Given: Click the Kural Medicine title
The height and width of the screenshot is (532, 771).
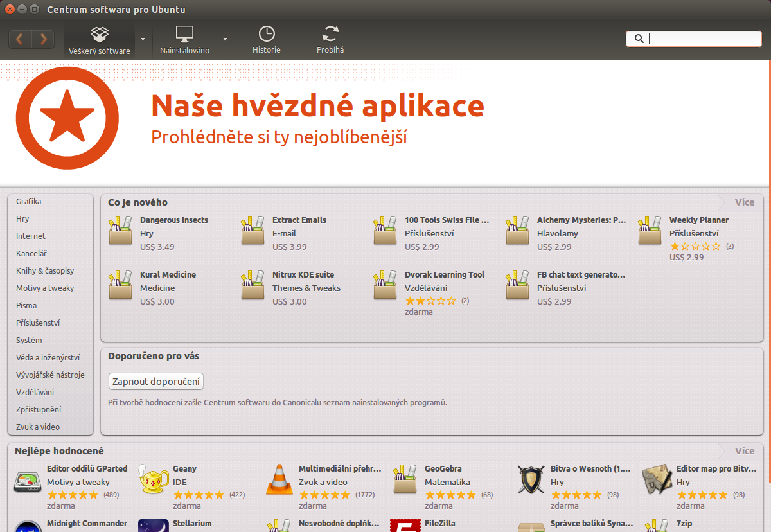Looking at the screenshot, I should click(x=168, y=275).
